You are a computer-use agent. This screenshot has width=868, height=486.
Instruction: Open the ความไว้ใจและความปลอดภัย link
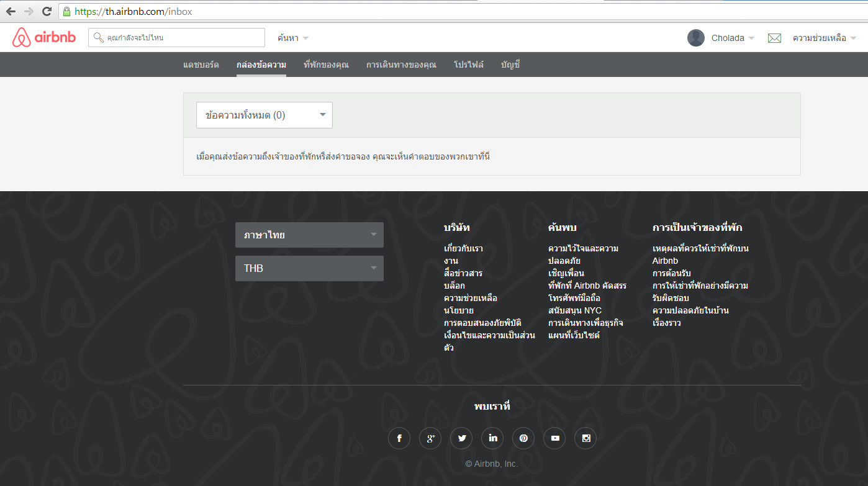[x=583, y=255]
